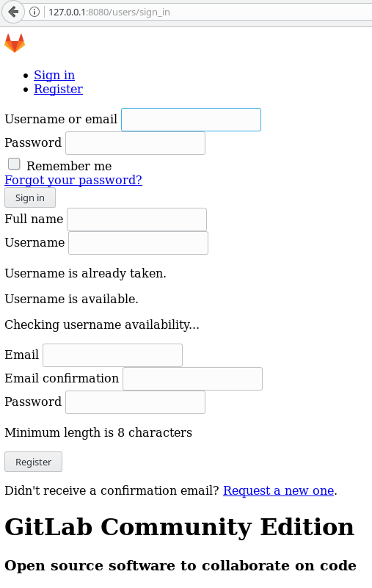Click the Register submit button
Viewport: 372px width, 588px height.
33,462
